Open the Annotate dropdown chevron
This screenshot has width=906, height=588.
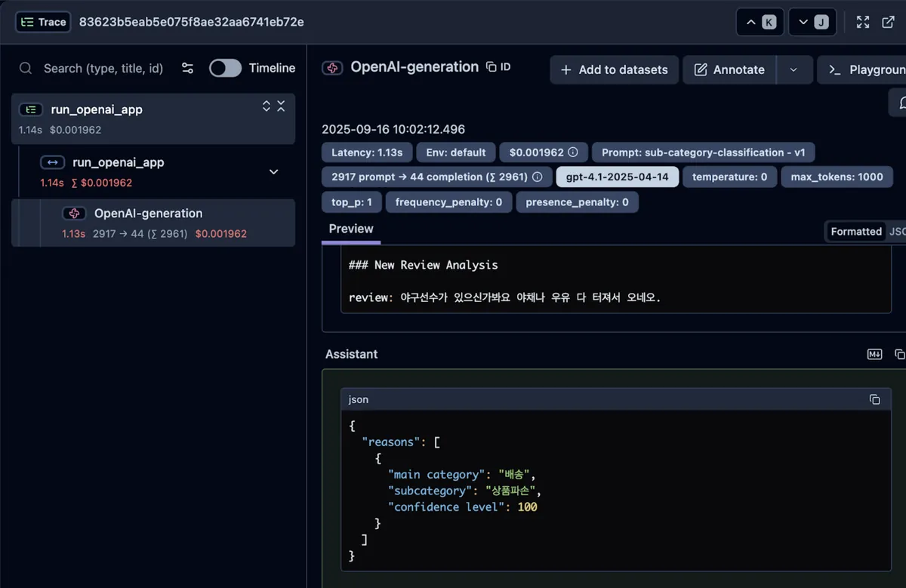pyautogui.click(x=794, y=69)
